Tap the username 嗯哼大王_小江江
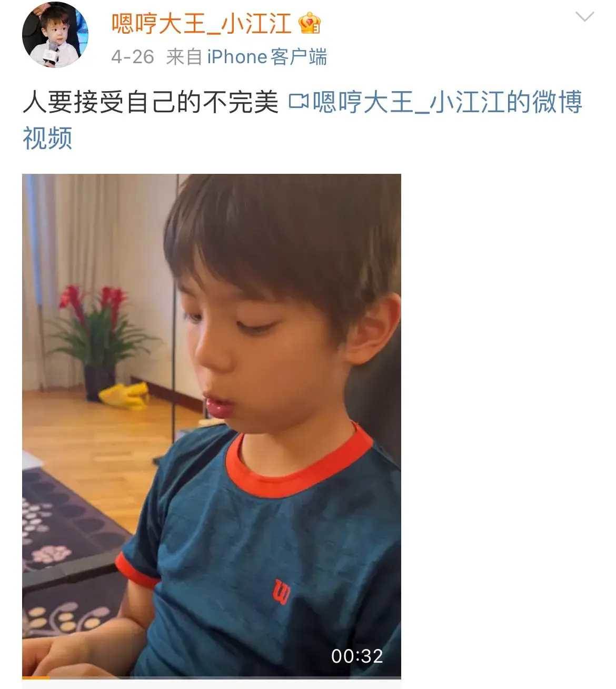The image size is (616, 689). (x=201, y=23)
